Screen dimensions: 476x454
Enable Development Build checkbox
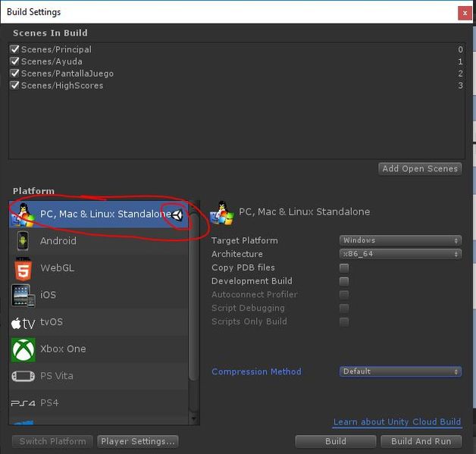coord(344,281)
